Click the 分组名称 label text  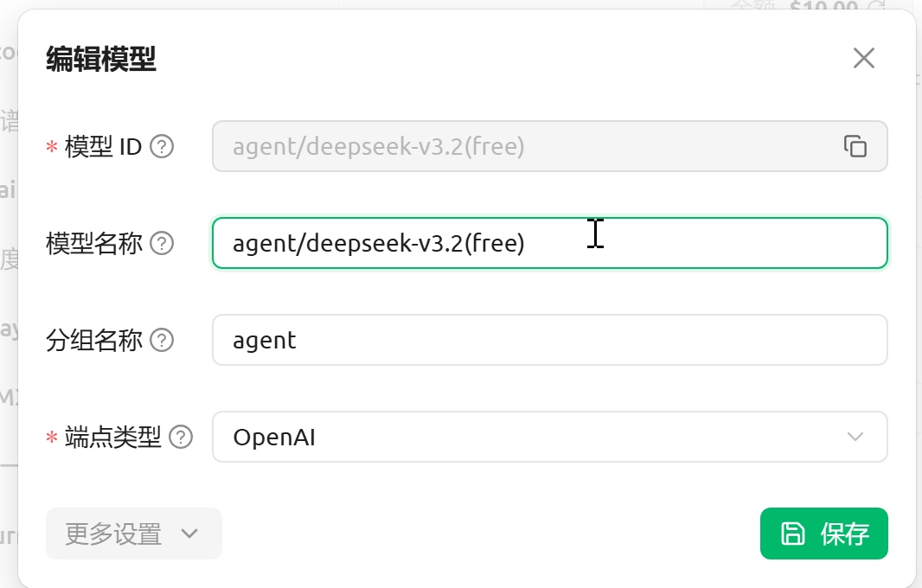[93, 341]
